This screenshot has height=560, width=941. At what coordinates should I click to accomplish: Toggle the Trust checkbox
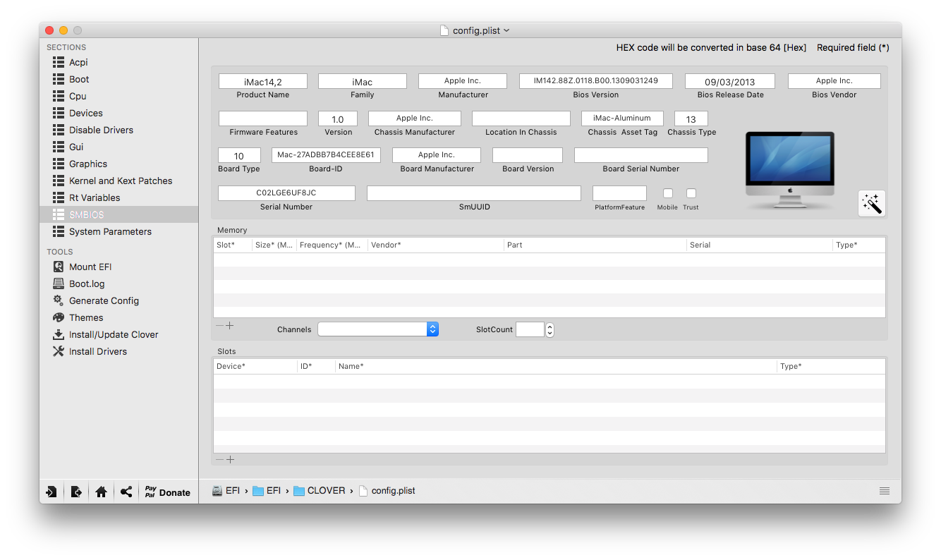point(691,193)
